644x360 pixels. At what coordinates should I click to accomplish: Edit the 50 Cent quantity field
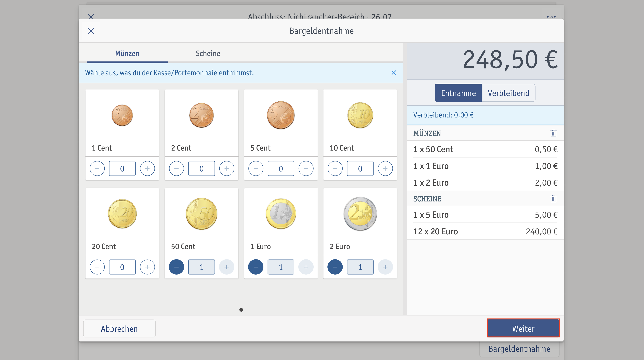(x=202, y=267)
